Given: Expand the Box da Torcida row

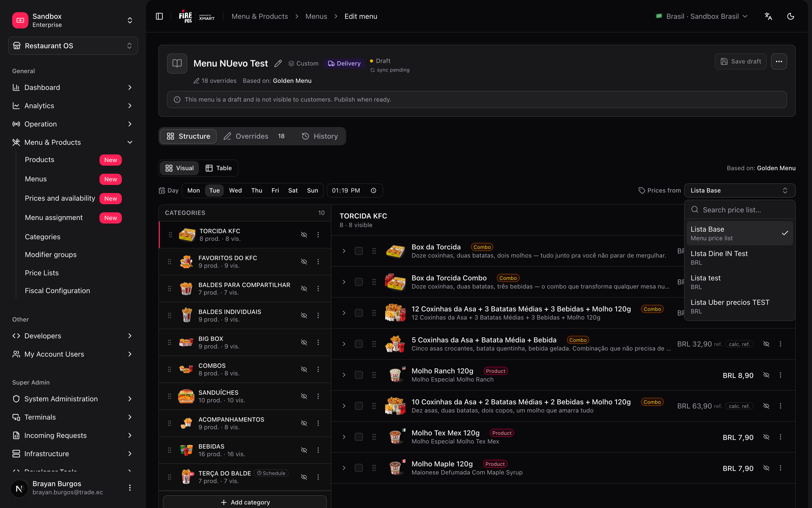Looking at the screenshot, I should [344, 251].
